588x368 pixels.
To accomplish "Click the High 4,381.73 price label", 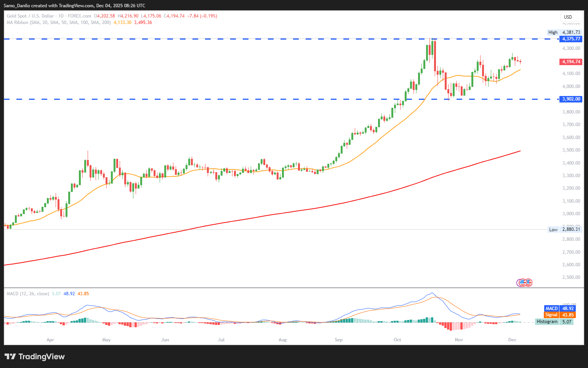I will 564,32.
